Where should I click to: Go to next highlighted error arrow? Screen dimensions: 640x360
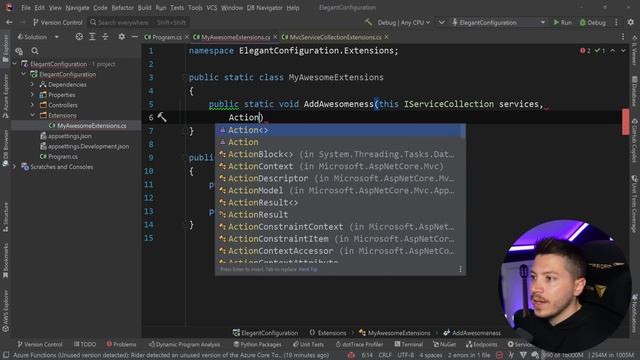(x=623, y=51)
